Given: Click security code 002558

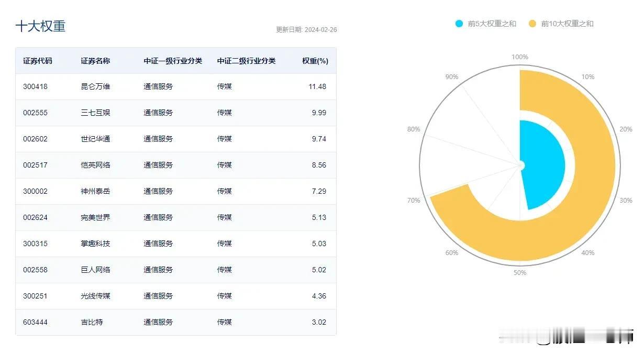Looking at the screenshot, I should click(x=35, y=270).
